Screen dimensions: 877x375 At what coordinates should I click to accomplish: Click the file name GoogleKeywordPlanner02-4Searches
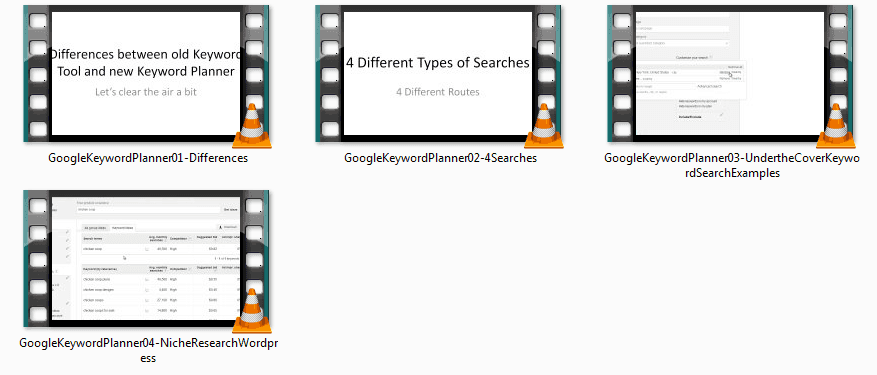coord(441,158)
